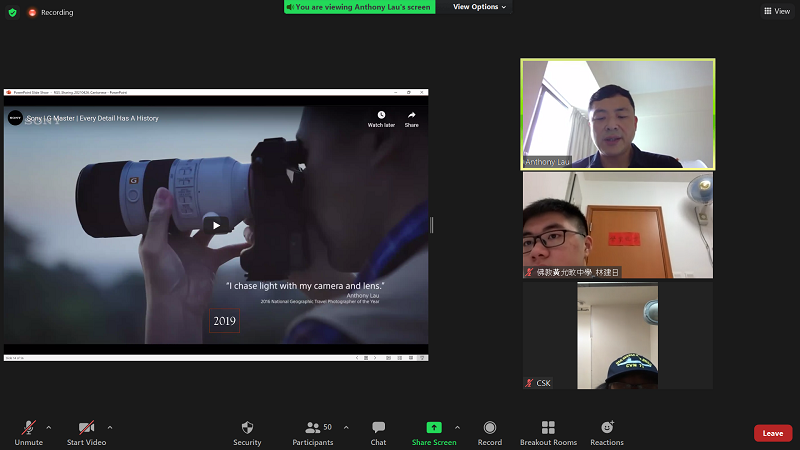Viewport: 800px width, 450px height.
Task: Play the Sony G Master video
Action: (216, 225)
